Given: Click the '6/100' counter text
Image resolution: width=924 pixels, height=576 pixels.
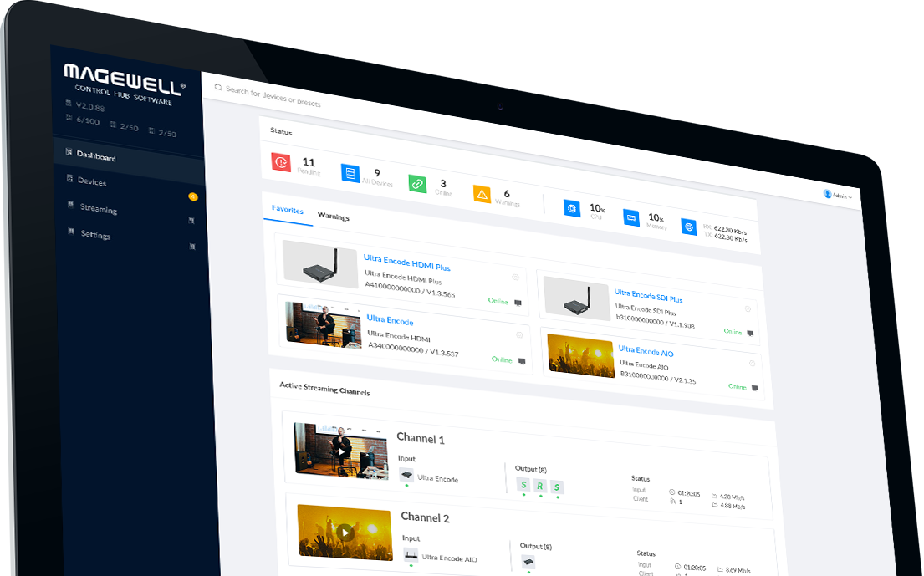Looking at the screenshot, I should tap(88, 120).
